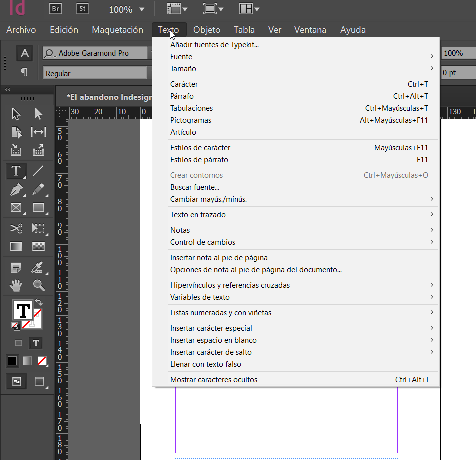Screen dimensions: 476x460
Task: Switch to Preview screen mode
Action: pyautogui.click(x=39, y=381)
